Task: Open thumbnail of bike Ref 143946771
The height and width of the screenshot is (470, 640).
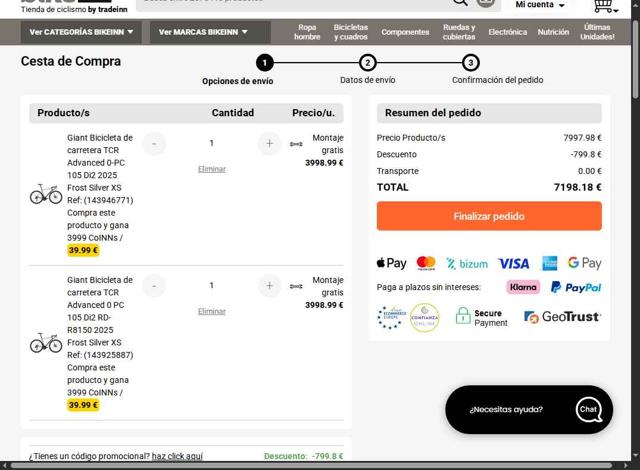Action: (x=46, y=193)
